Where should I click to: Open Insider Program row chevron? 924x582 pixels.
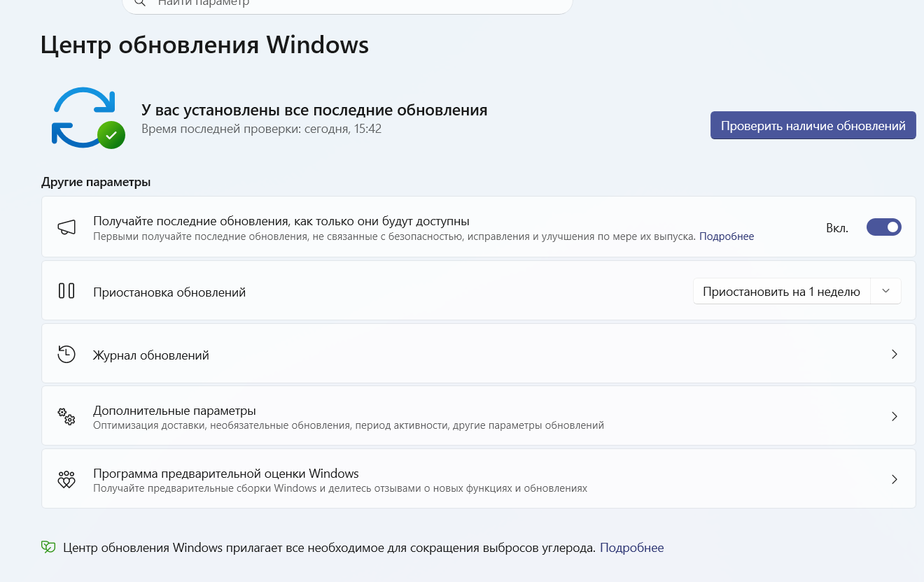pos(894,480)
